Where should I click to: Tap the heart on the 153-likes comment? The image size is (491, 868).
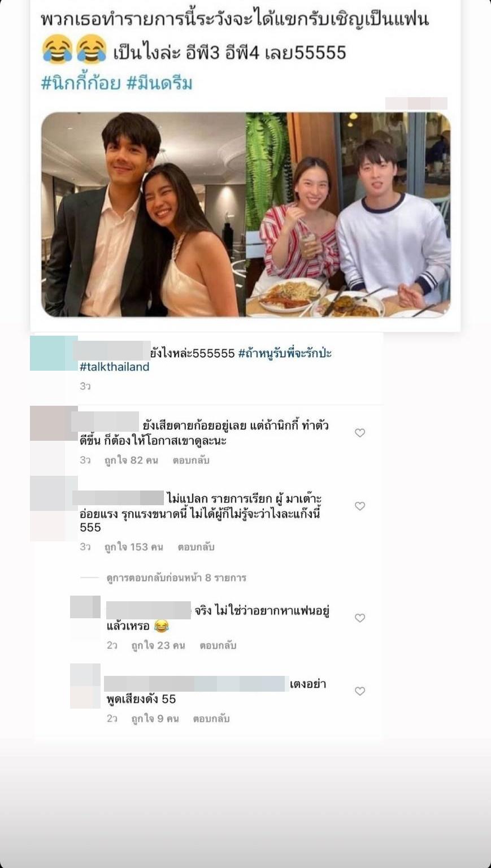(x=360, y=506)
